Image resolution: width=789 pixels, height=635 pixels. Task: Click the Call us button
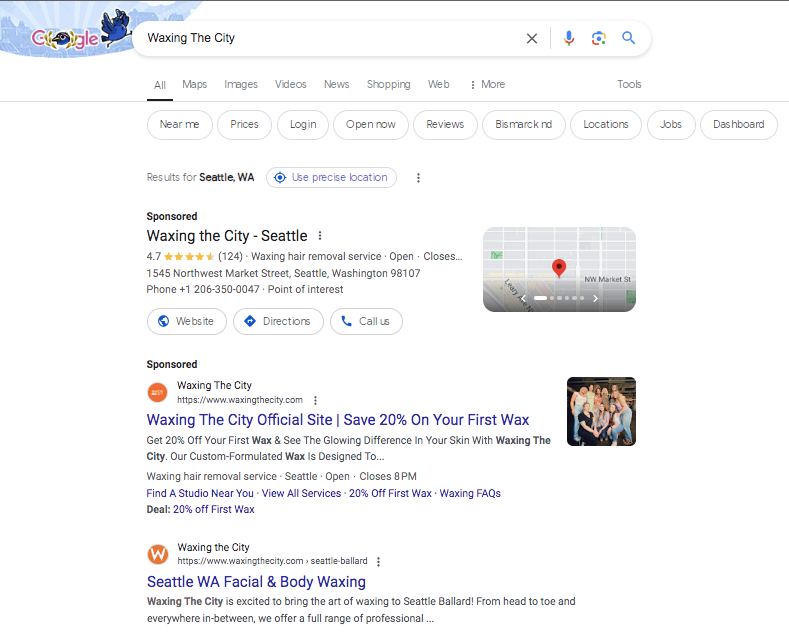[x=366, y=321]
